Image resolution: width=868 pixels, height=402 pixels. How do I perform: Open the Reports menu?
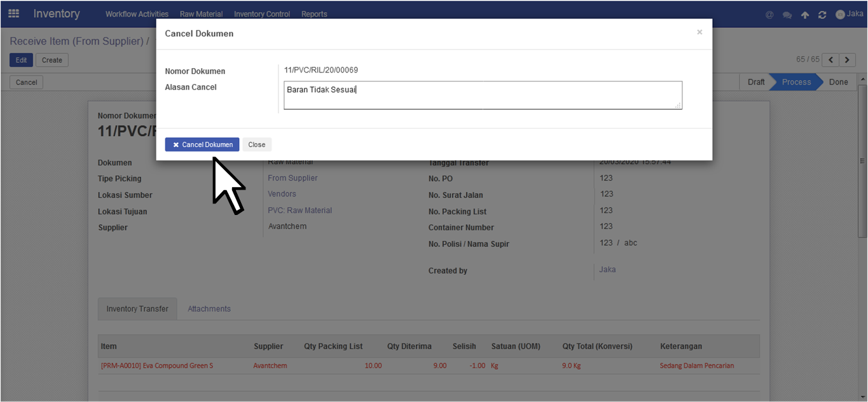point(314,14)
